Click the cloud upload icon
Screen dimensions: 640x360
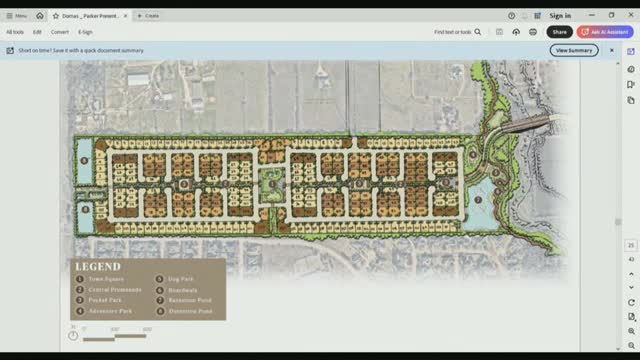click(516, 32)
